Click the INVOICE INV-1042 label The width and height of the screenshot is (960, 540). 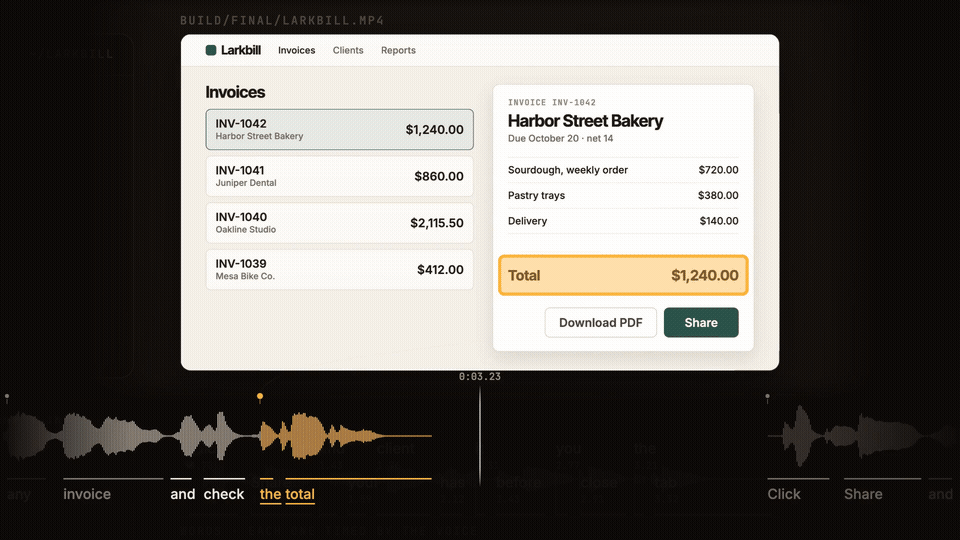(552, 102)
